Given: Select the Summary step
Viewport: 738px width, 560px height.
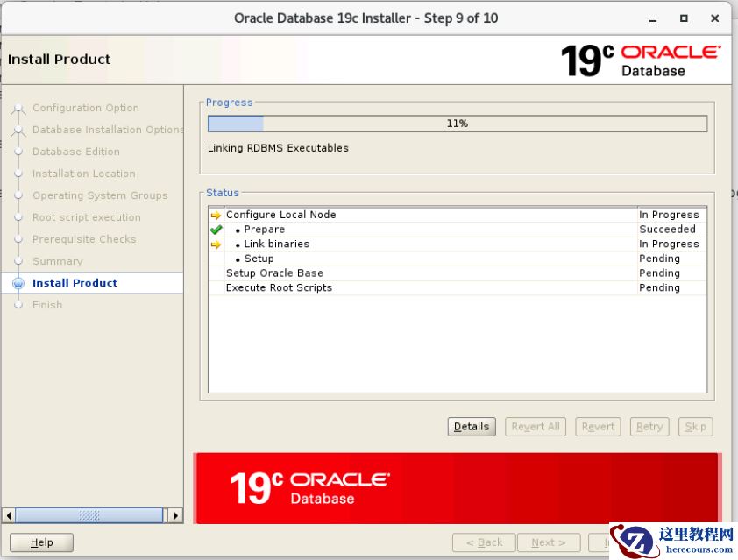Looking at the screenshot, I should click(x=58, y=261).
